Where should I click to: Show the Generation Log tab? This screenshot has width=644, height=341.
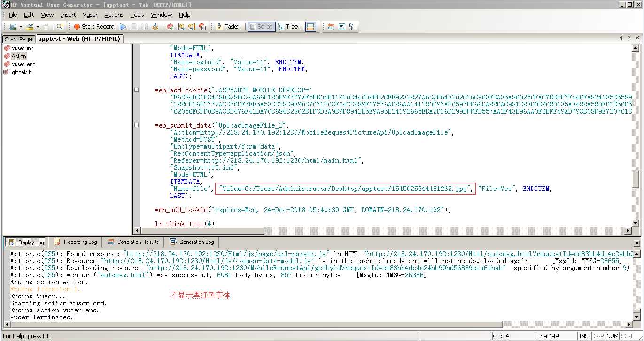[192, 242]
